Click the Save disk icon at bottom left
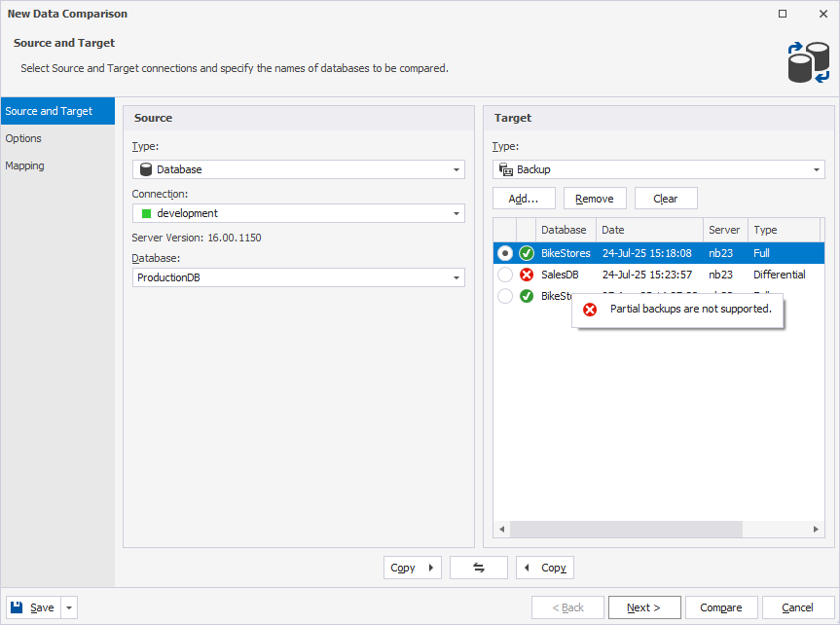This screenshot has width=840, height=625. coord(15,607)
